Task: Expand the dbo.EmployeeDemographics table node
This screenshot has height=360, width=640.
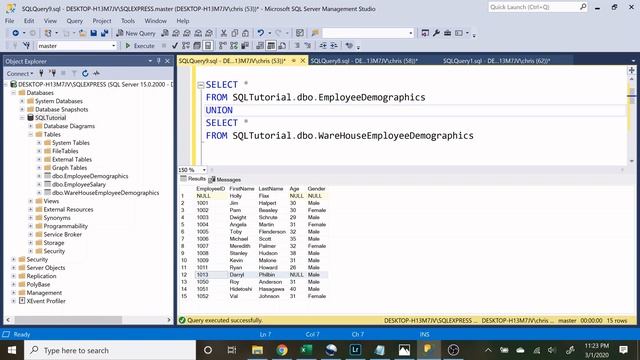Action: tap(39, 176)
